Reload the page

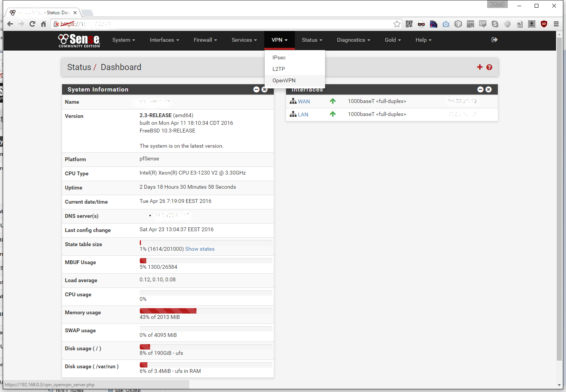[32, 24]
